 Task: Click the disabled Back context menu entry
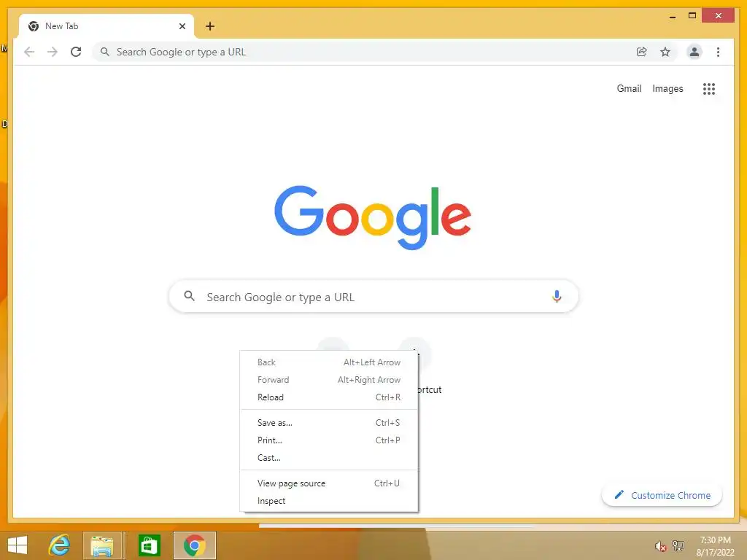point(329,362)
